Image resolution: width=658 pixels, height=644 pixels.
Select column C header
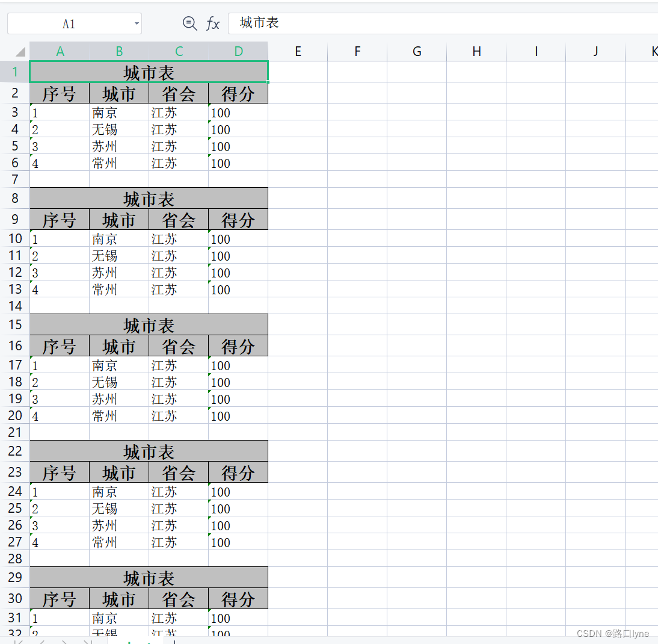(179, 51)
